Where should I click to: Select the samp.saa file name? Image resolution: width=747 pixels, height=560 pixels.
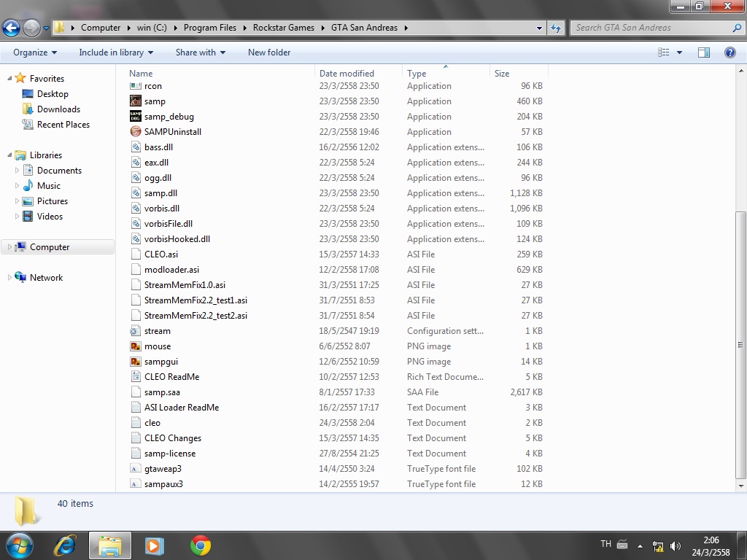point(162,392)
